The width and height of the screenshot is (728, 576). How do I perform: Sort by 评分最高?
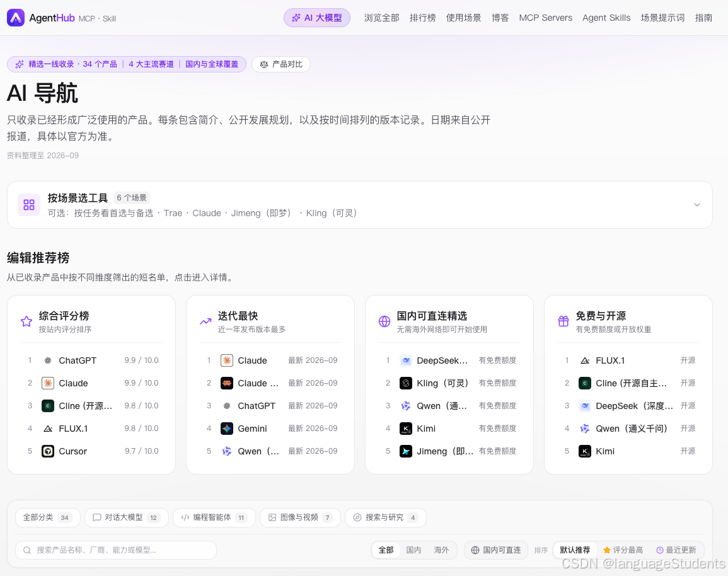point(623,550)
